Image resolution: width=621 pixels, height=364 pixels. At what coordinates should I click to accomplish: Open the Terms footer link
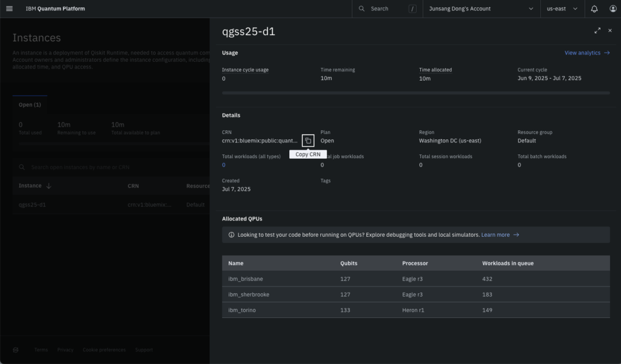pos(41,349)
